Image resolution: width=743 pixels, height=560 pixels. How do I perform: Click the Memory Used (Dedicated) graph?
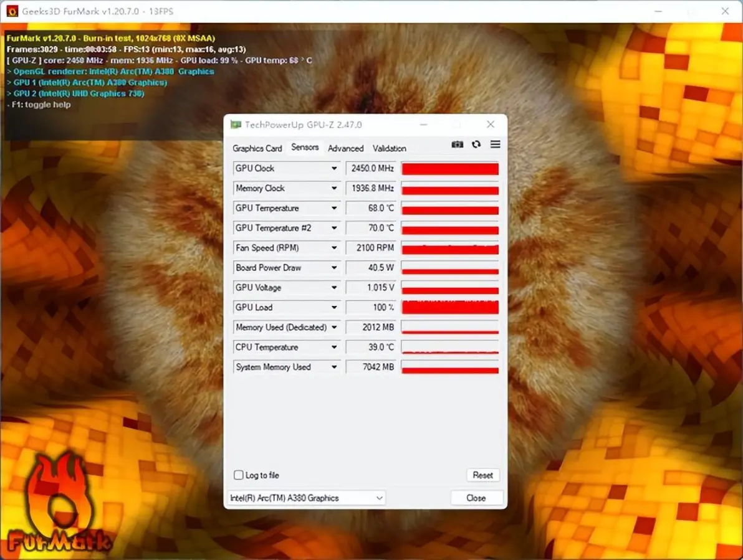point(450,328)
